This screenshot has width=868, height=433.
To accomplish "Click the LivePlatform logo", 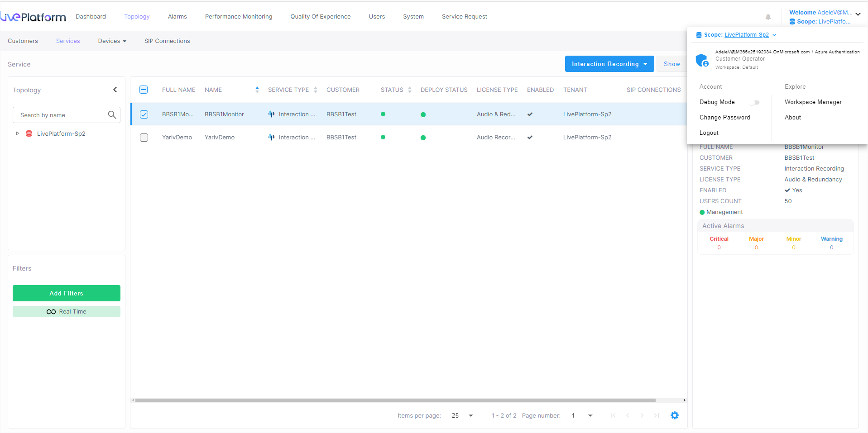I will pos(33,17).
